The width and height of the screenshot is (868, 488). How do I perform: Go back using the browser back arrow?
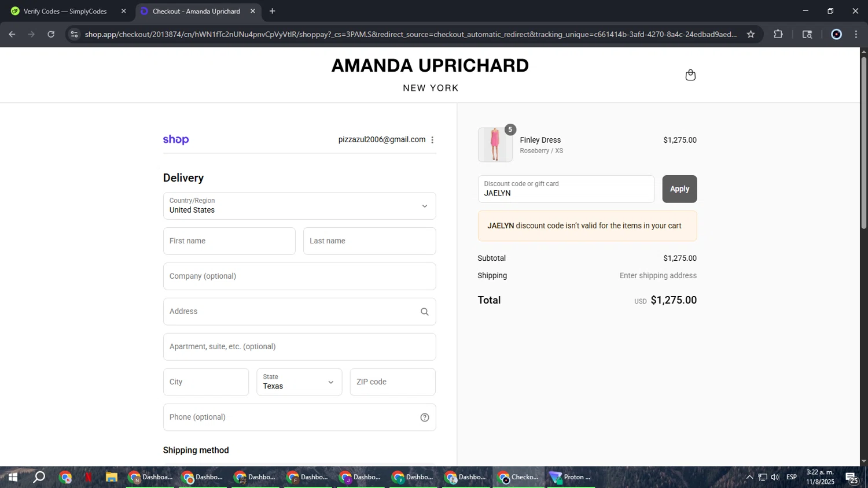12,34
